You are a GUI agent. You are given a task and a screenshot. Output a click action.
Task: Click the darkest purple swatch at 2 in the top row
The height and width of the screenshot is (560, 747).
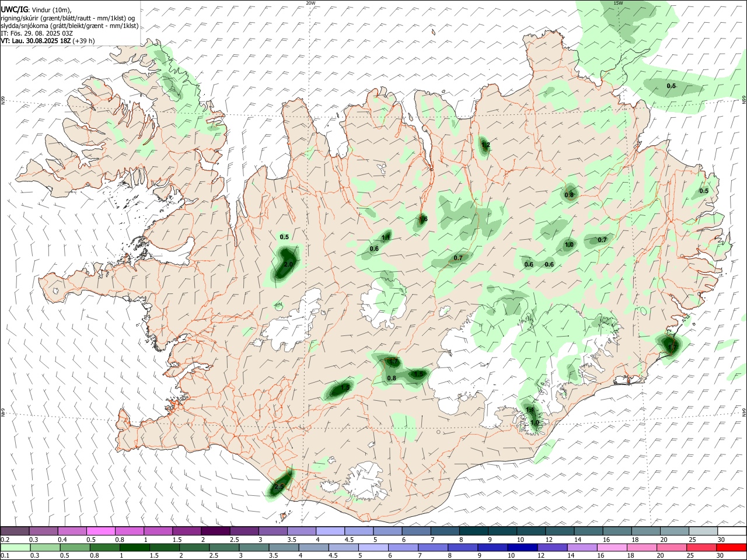(x=215, y=531)
